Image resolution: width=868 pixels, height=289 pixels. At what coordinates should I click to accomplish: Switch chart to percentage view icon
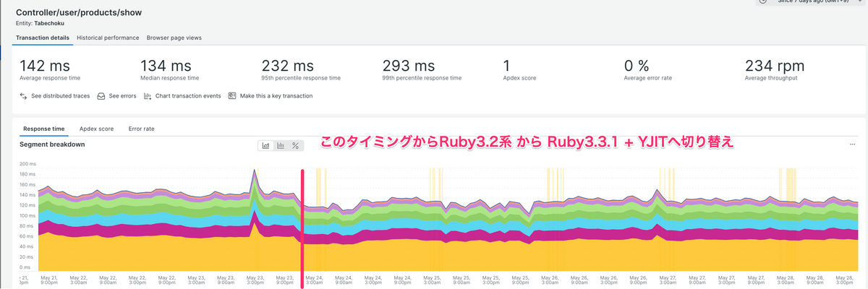[x=295, y=145]
